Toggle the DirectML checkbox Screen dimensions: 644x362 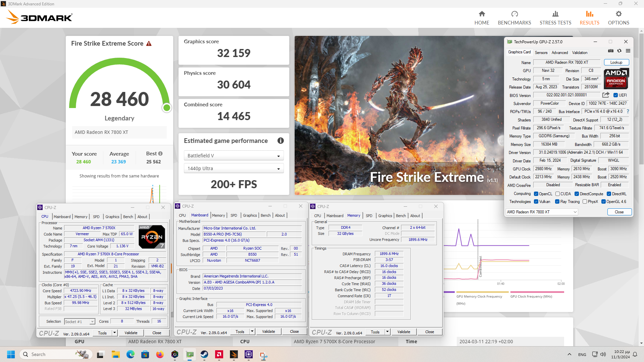[x=609, y=194]
